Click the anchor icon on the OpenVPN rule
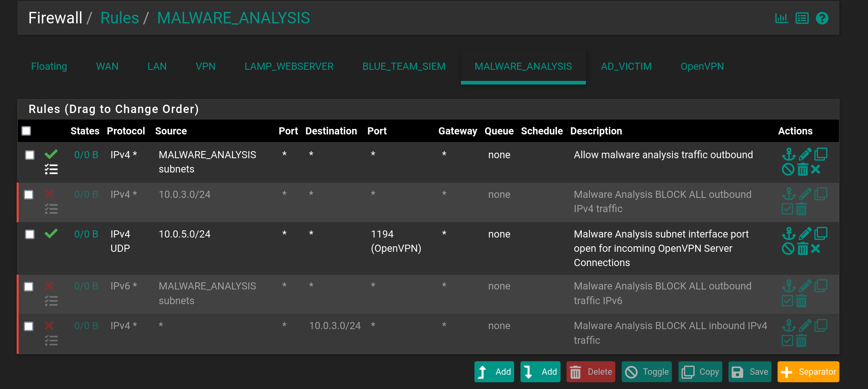The image size is (868, 389). tap(788, 234)
